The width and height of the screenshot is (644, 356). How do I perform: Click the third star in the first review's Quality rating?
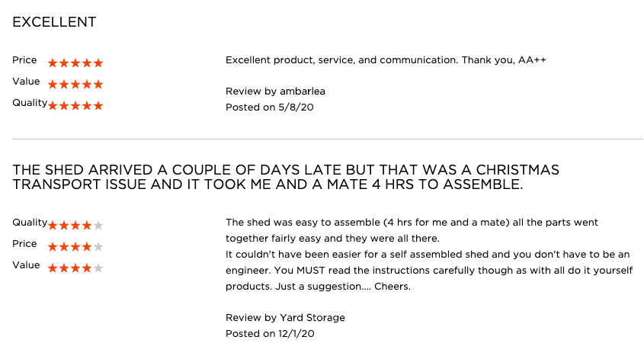pos(75,106)
